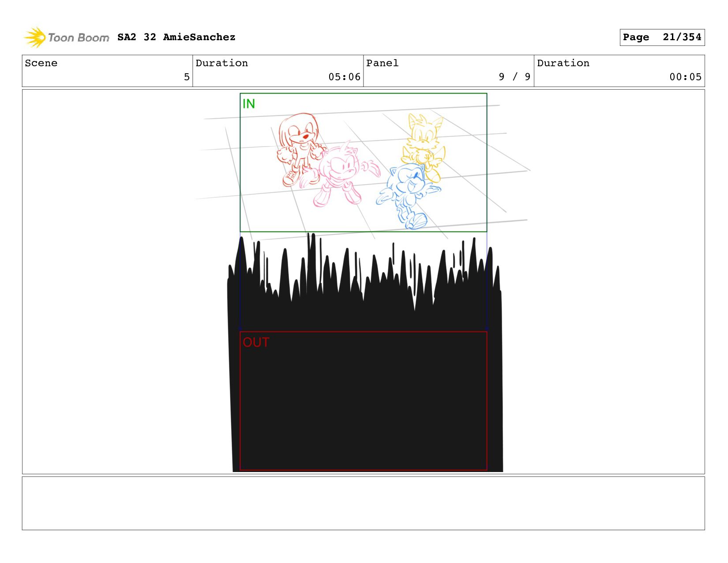
Task: Select the scene number '5'
Action: click(187, 77)
